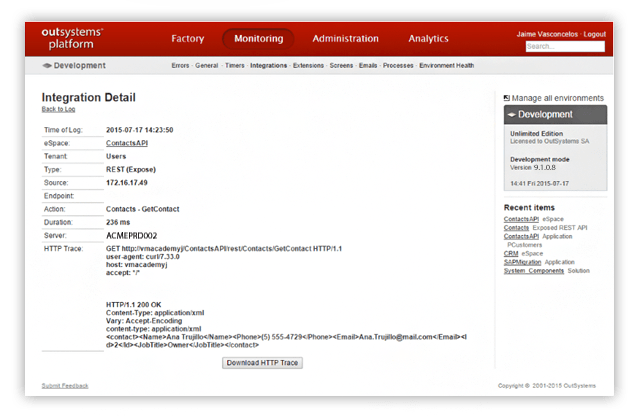This screenshot has height=416, width=644.
Task: Open the Extensions submenu
Action: 308,66
